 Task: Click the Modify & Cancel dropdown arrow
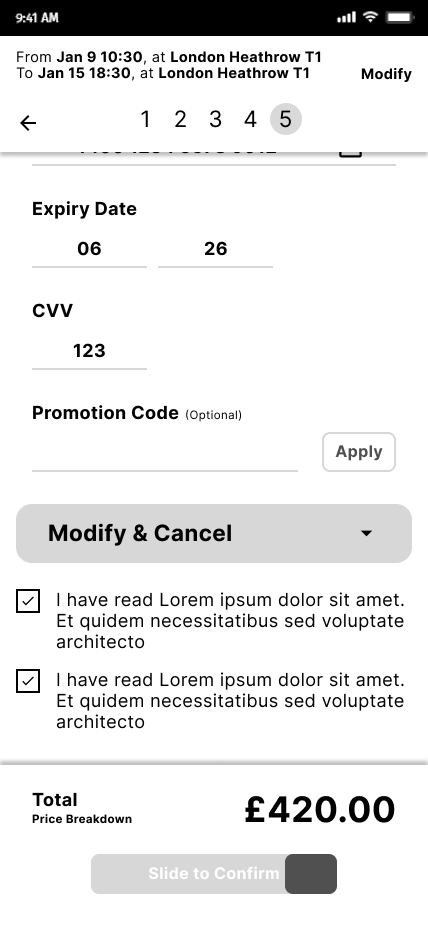(x=367, y=533)
